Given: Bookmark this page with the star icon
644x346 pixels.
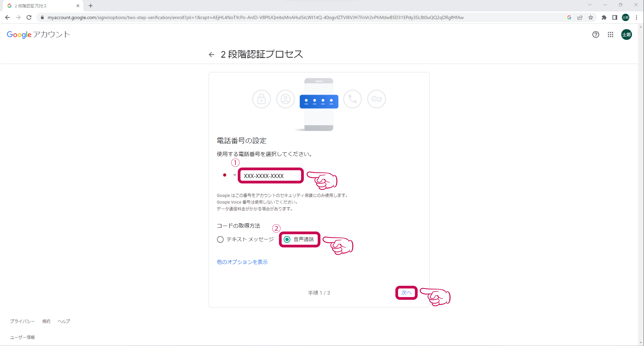Looking at the screenshot, I should pyautogui.click(x=591, y=17).
